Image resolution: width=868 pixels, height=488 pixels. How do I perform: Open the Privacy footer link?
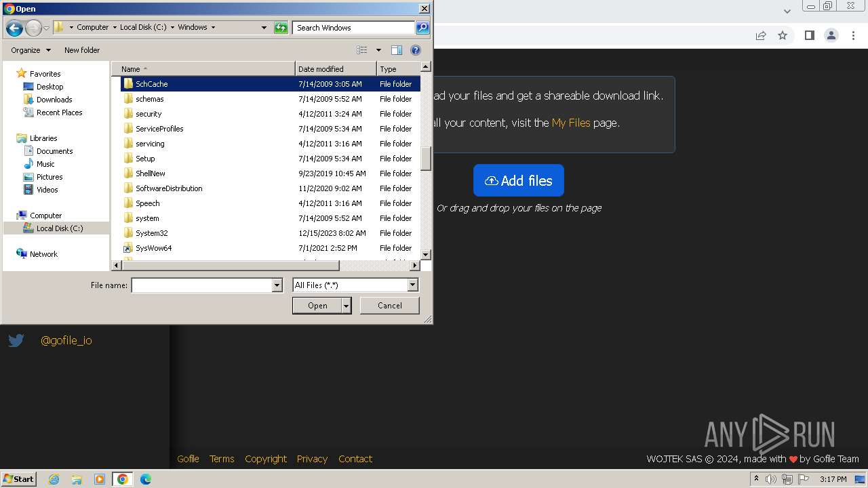pos(312,459)
